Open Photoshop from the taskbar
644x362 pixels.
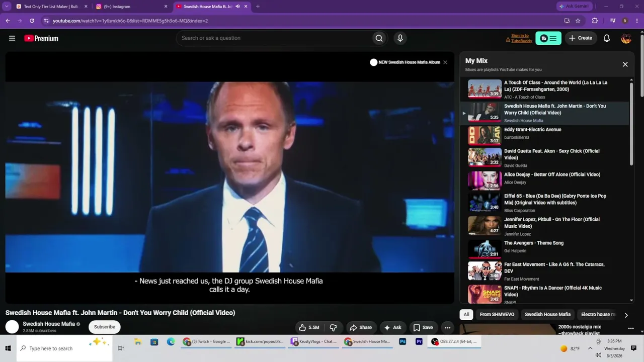(x=403, y=342)
